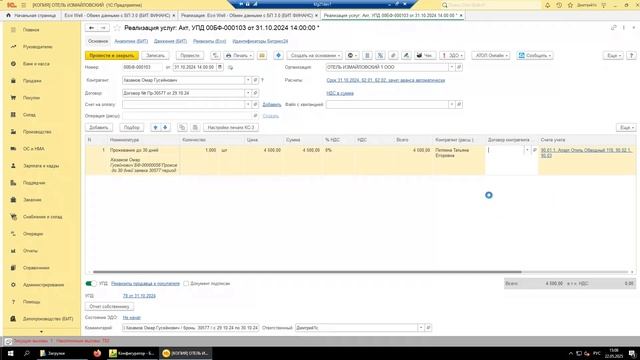Viewport: 640px width, 360px height.
Task: Move table row up with arrow icon
Action: point(155,127)
